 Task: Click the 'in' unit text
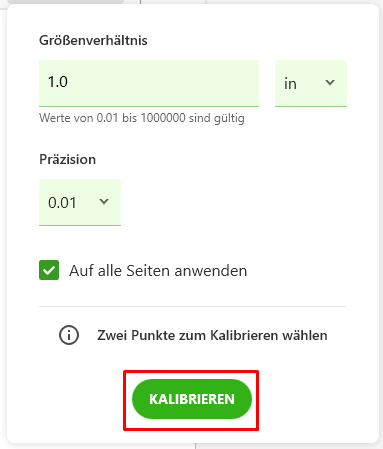(x=290, y=83)
